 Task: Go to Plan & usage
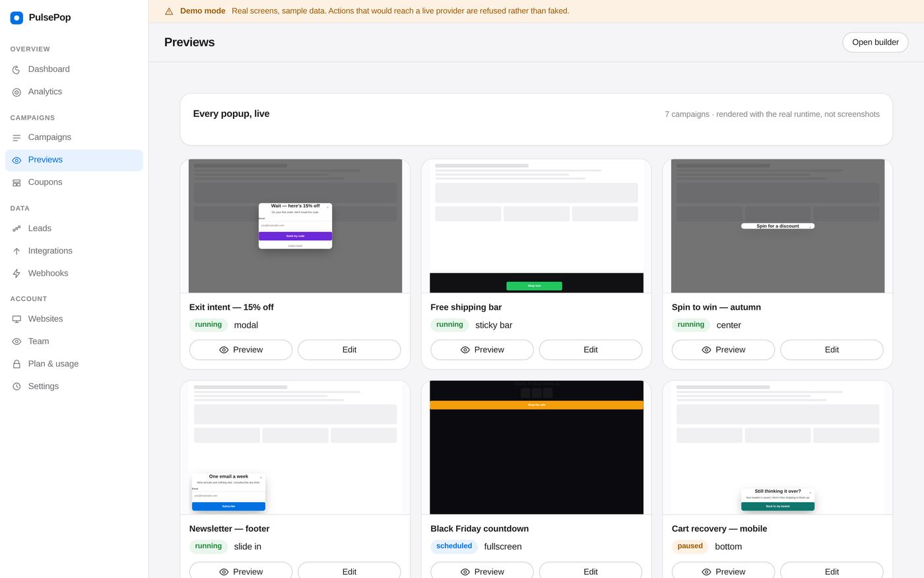(74, 364)
